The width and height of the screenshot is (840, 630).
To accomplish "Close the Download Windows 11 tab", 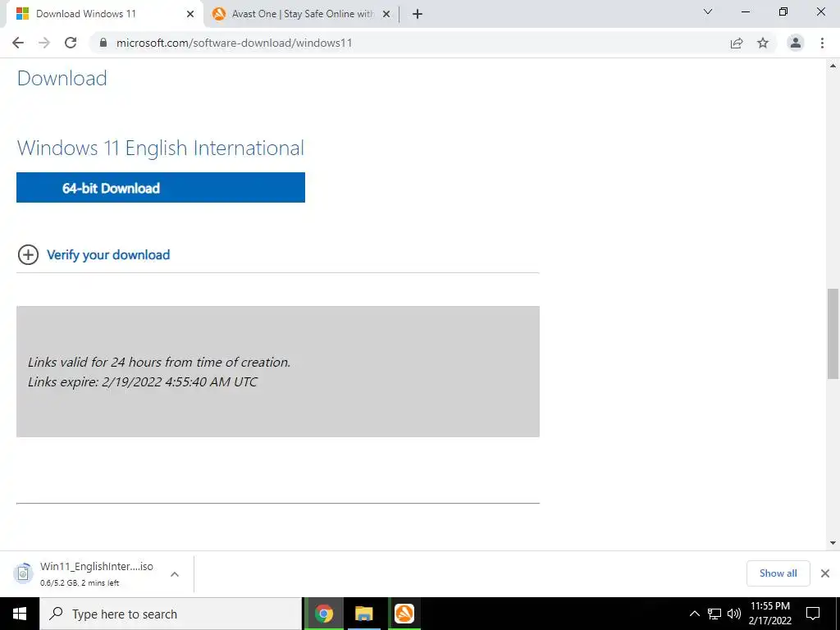I will (190, 14).
